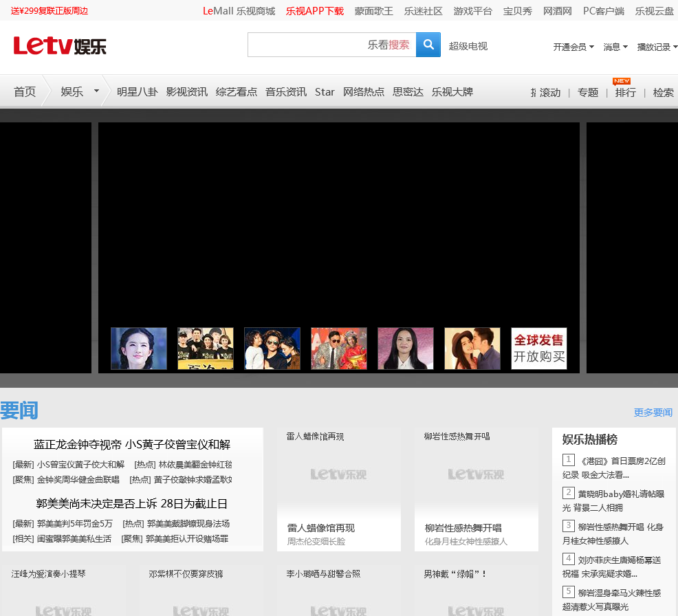This screenshot has width=678, height=616.
Task: Expand the 播放记录 dropdown
Action: (657, 47)
